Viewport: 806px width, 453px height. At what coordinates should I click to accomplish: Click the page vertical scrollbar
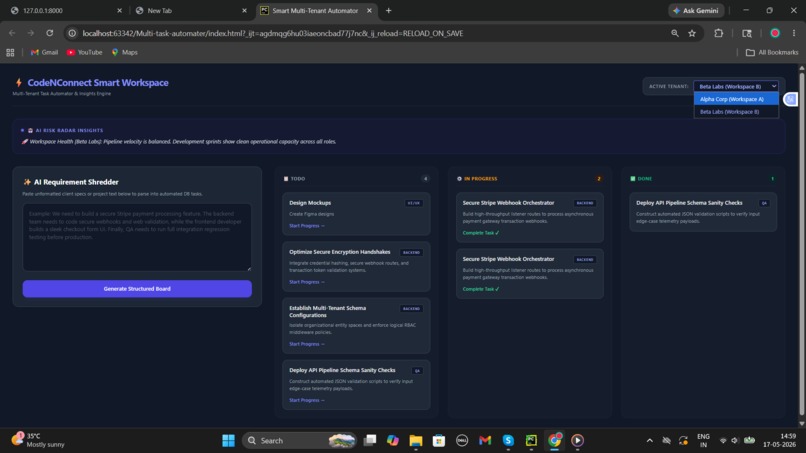tap(801, 244)
